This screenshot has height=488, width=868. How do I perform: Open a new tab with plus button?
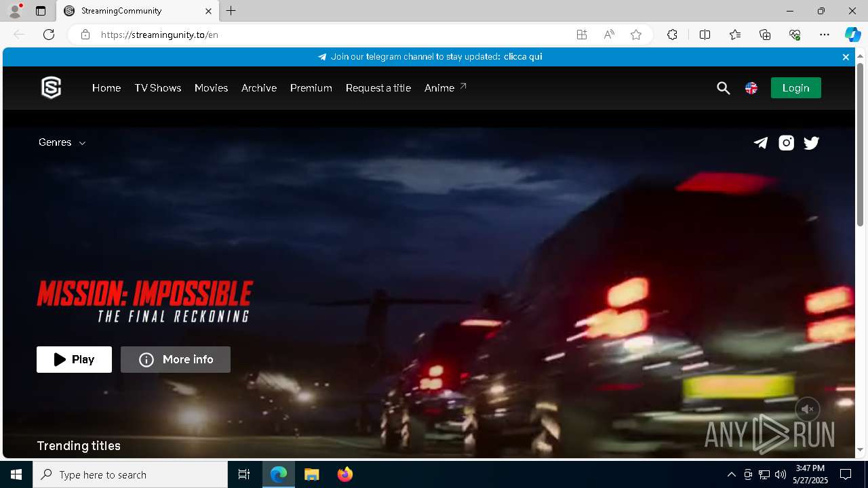pos(231,11)
